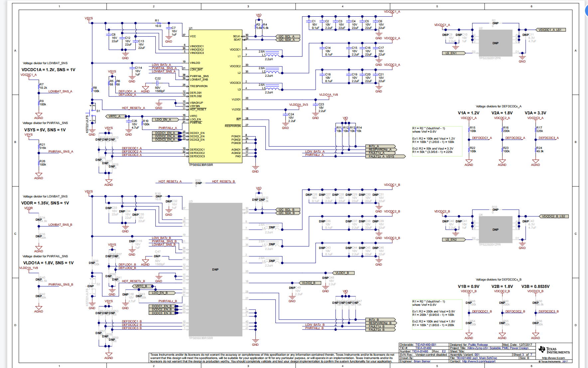This screenshot has height=368, width=588.
Task: Click the FAULT2z_A_VSYS port symbol
Action: pyautogui.click(x=385, y=157)
